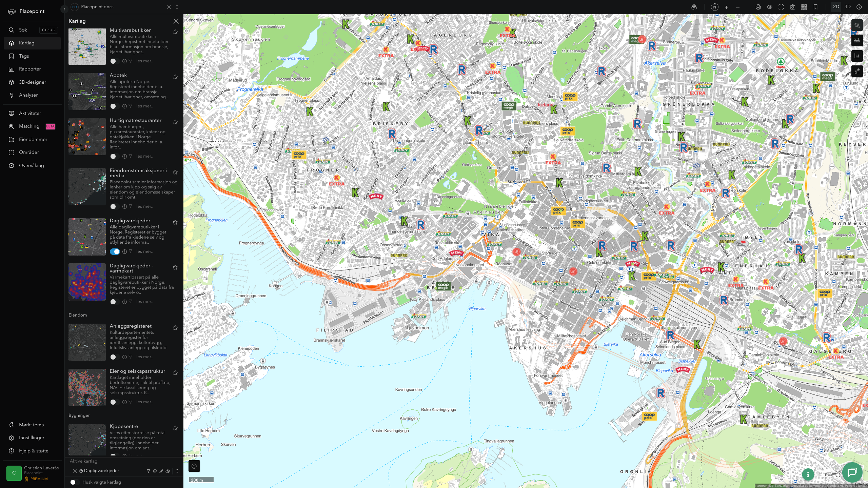
Task: Enable Dagligvarekjeder - varmekart layer toggle
Action: (x=115, y=302)
